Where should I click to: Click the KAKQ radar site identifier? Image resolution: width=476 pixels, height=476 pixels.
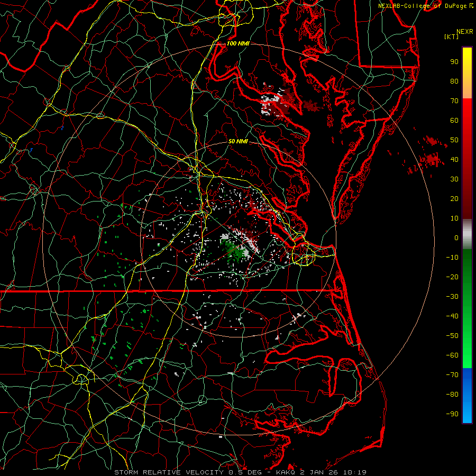[287, 472]
